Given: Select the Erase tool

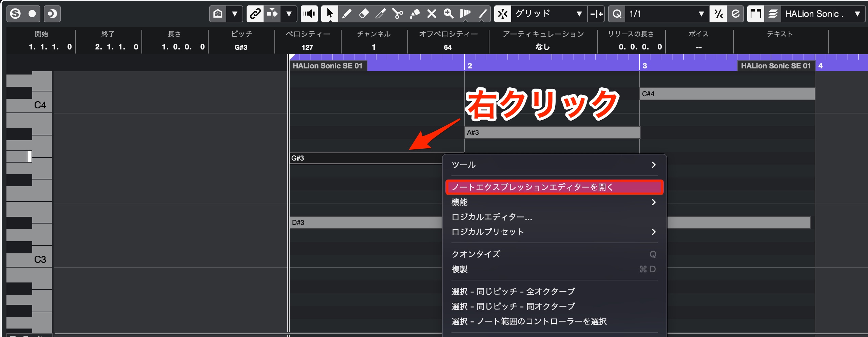Looking at the screenshot, I should [364, 14].
